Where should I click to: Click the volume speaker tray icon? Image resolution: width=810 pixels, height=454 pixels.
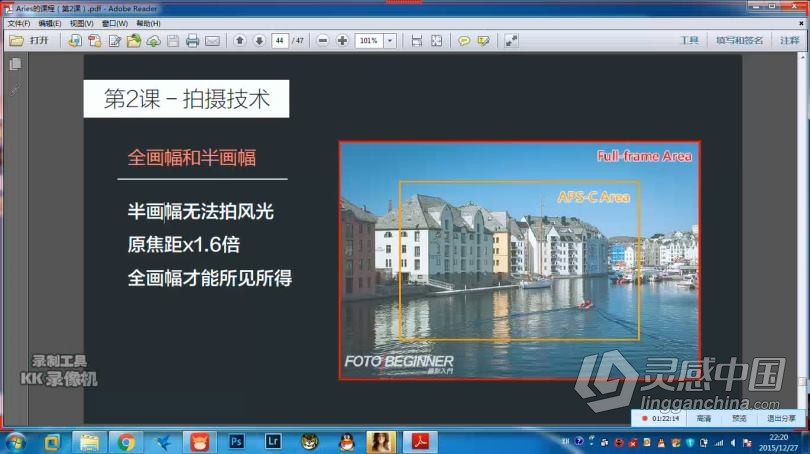point(733,443)
